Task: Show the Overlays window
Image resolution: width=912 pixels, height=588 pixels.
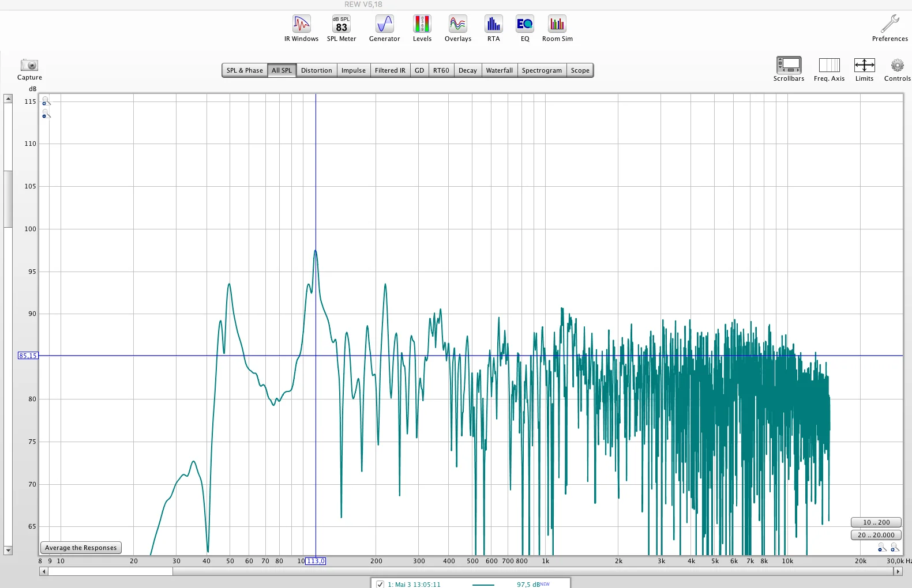Action: coord(457,28)
